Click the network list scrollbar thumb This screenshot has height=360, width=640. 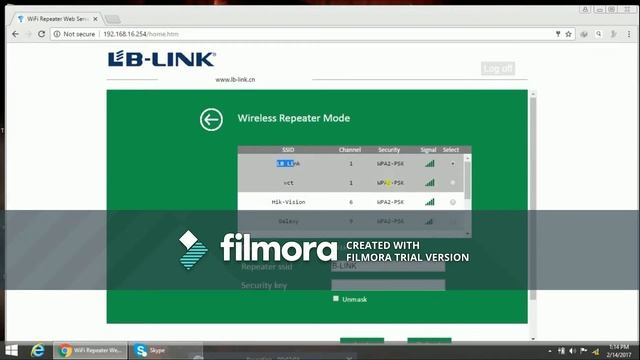click(x=468, y=180)
